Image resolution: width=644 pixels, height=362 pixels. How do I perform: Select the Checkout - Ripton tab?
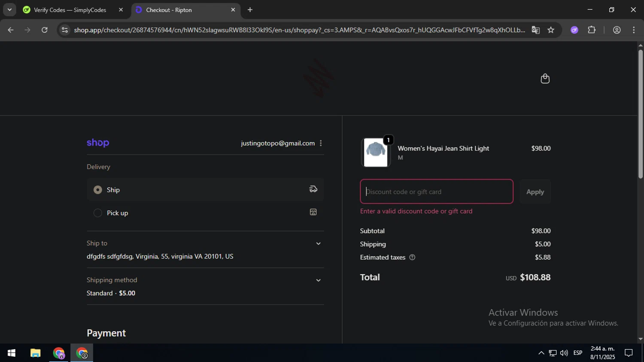(x=185, y=10)
